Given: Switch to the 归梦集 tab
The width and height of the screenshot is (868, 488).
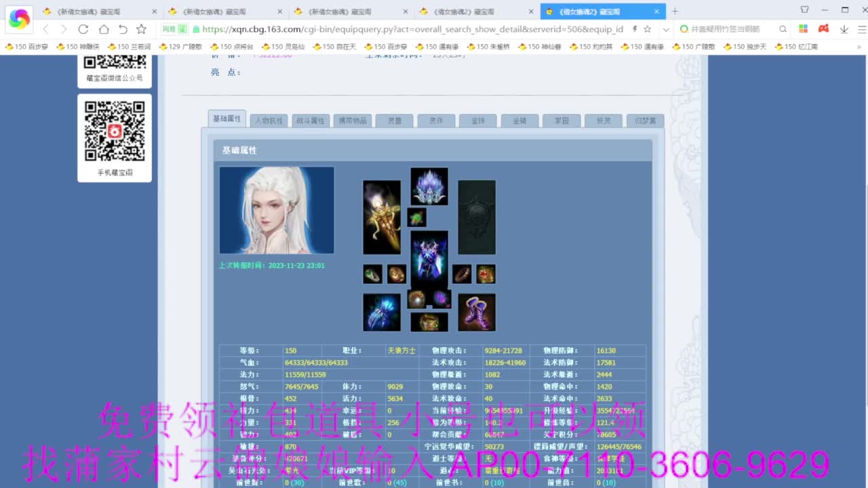Looking at the screenshot, I should point(645,121).
